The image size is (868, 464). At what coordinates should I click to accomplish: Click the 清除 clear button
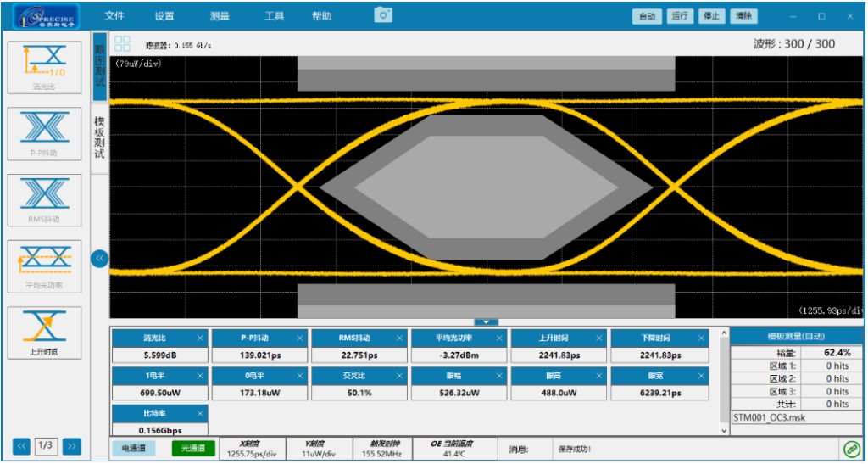(x=743, y=16)
